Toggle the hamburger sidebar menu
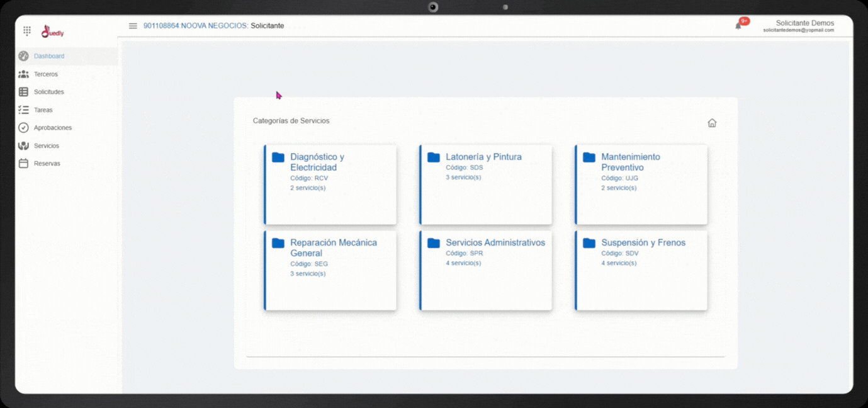The height and width of the screenshot is (408, 868). point(133,26)
